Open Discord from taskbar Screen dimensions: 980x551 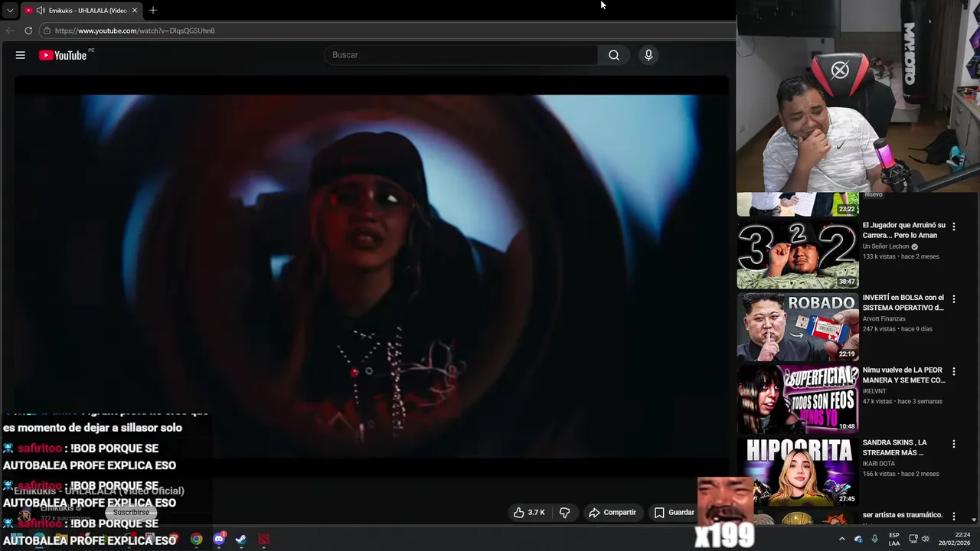[x=219, y=540]
